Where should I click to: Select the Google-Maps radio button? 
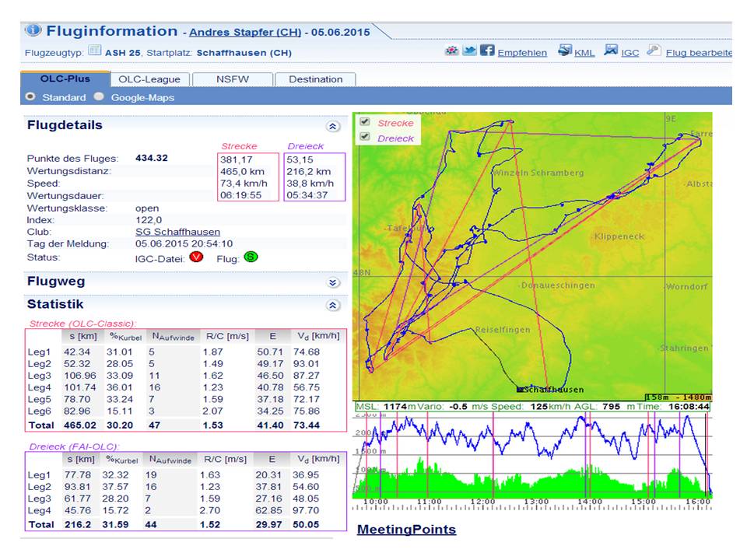tap(99, 97)
